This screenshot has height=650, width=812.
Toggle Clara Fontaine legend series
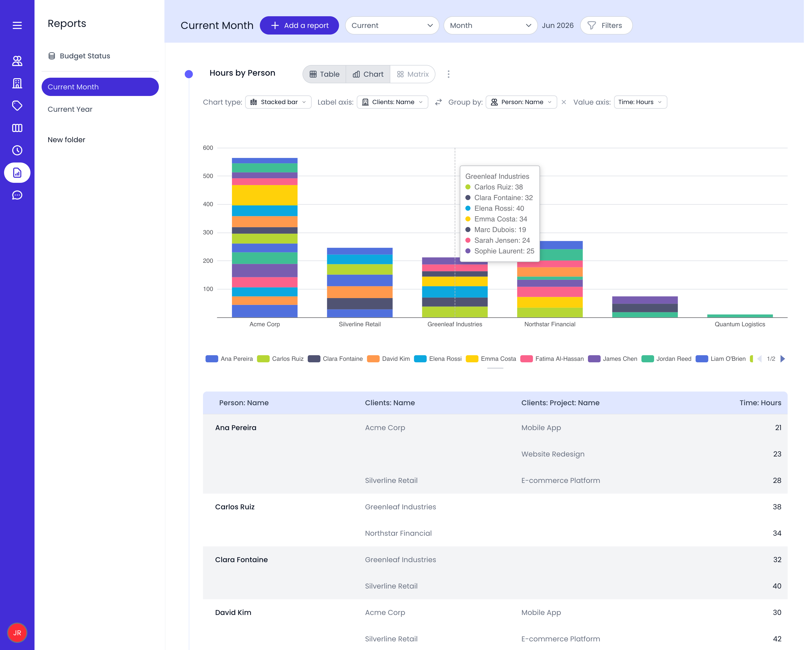pos(335,359)
